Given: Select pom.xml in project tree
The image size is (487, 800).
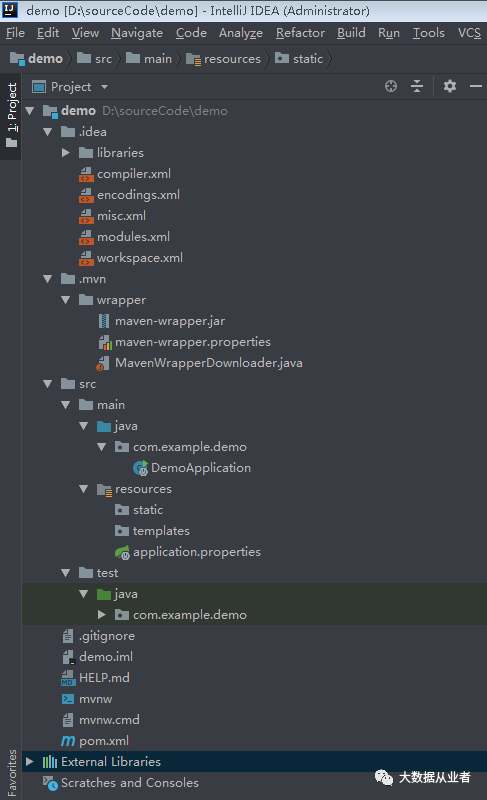Looking at the screenshot, I should click(x=104, y=741).
